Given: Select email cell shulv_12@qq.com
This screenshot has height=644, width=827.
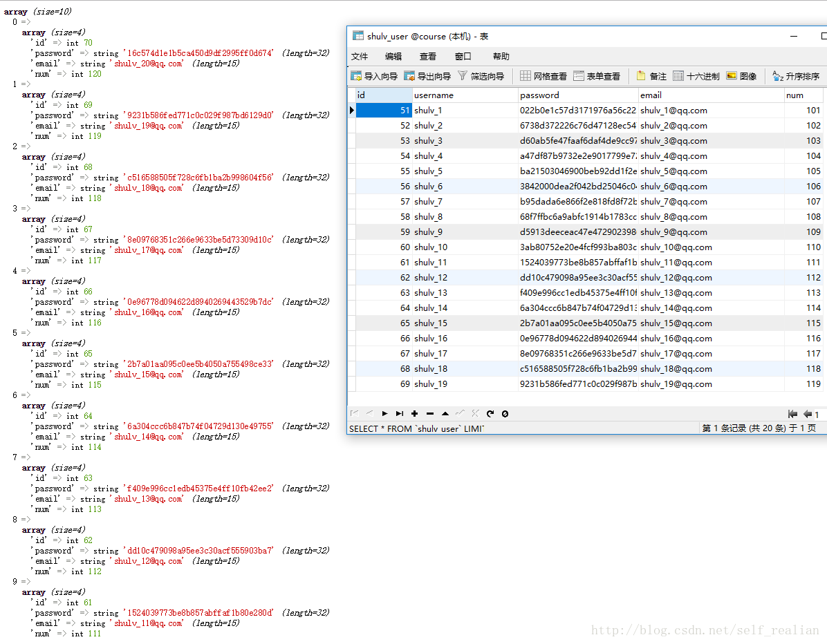Looking at the screenshot, I should point(711,277).
